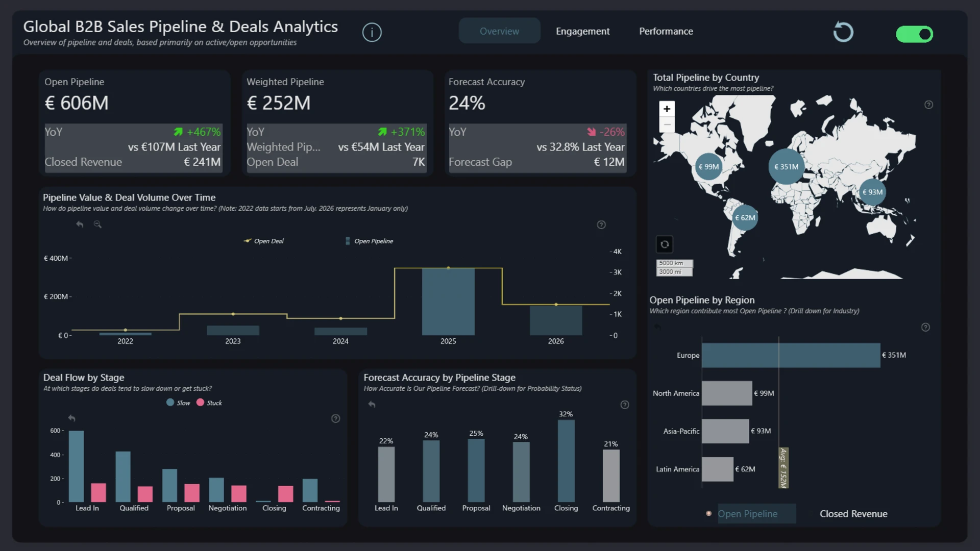The height and width of the screenshot is (551, 980).
Task: Click the €351M Europe map bubble
Action: (x=786, y=167)
